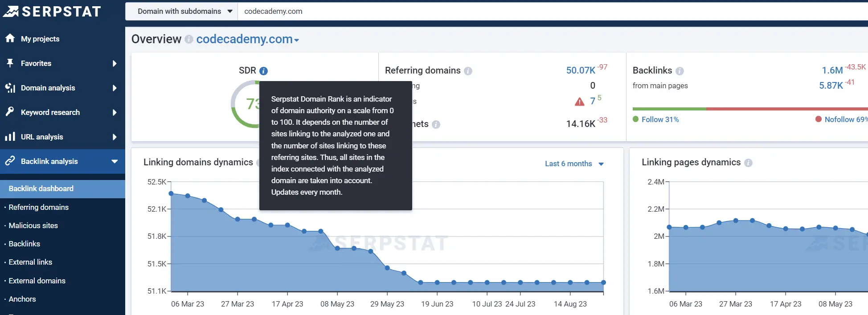Click the SDR blue info icon
The width and height of the screenshot is (868, 315).
pos(263,71)
